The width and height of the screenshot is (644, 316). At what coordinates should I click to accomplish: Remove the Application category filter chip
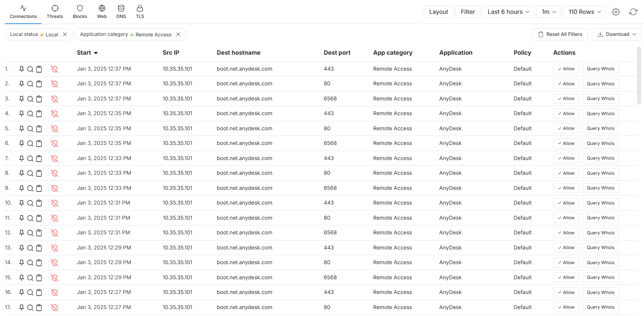pyautogui.click(x=178, y=34)
